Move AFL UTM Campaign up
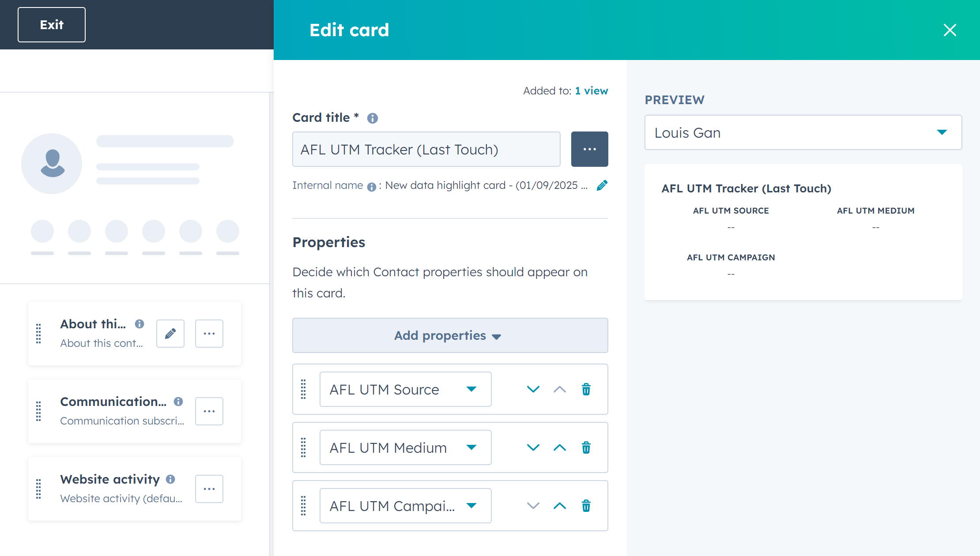This screenshot has height=556, width=980. click(560, 506)
